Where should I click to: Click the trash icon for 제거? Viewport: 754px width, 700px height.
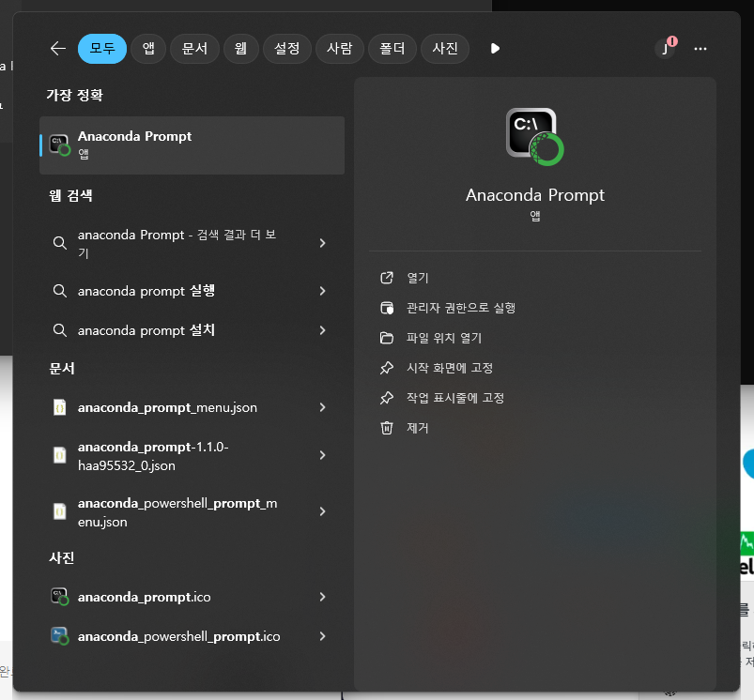387,428
